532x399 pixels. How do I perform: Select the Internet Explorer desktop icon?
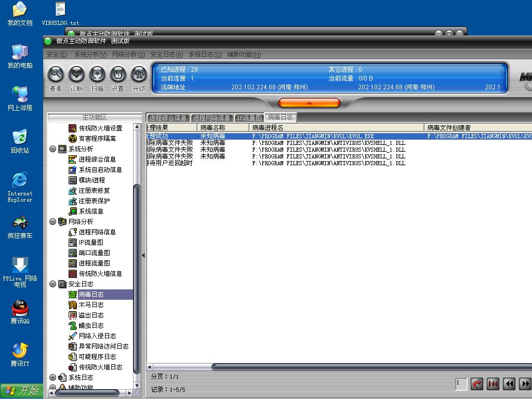click(x=20, y=187)
